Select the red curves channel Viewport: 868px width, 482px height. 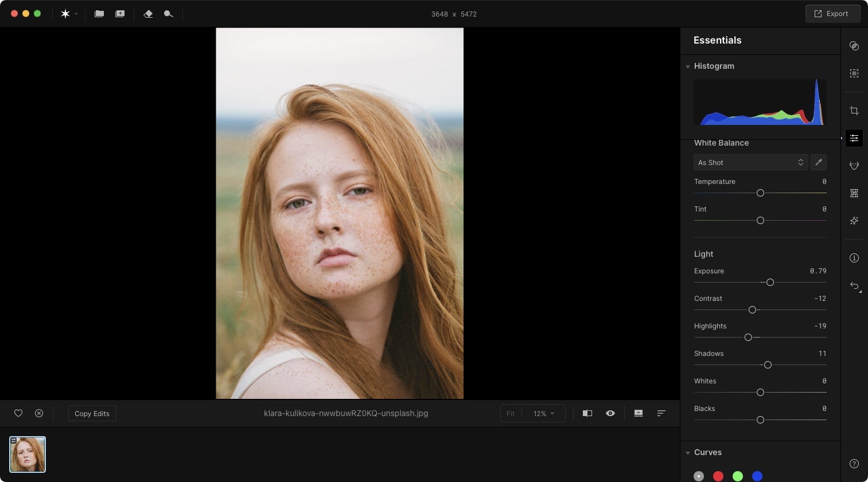(718, 476)
